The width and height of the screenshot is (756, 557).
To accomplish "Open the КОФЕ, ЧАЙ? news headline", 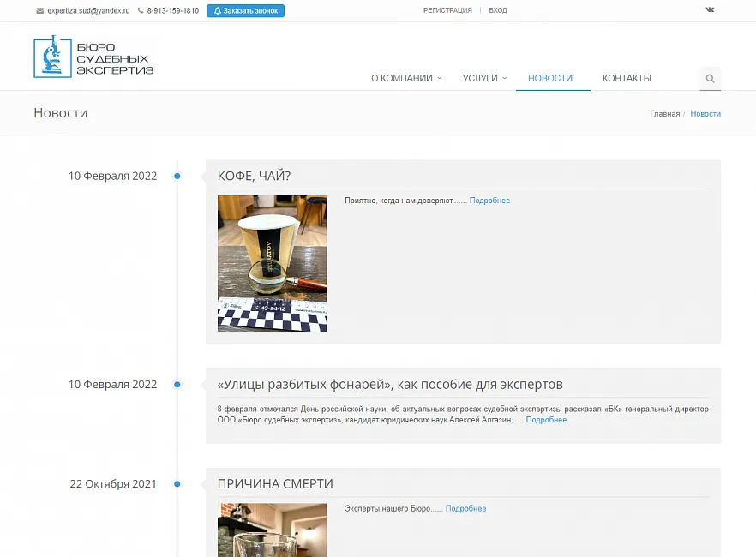I will [254, 176].
